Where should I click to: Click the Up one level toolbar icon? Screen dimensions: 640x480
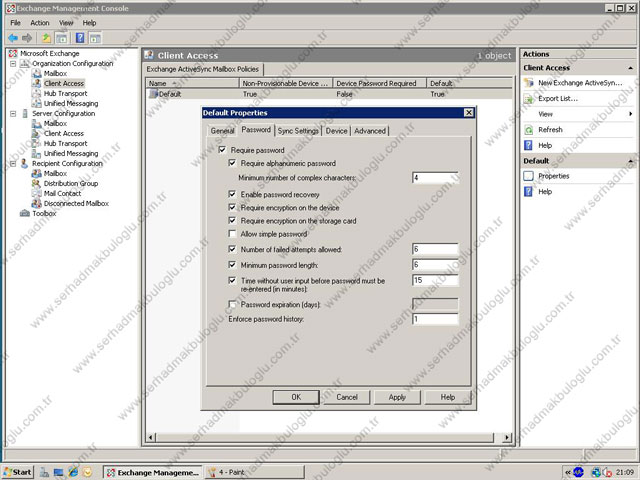[46, 38]
